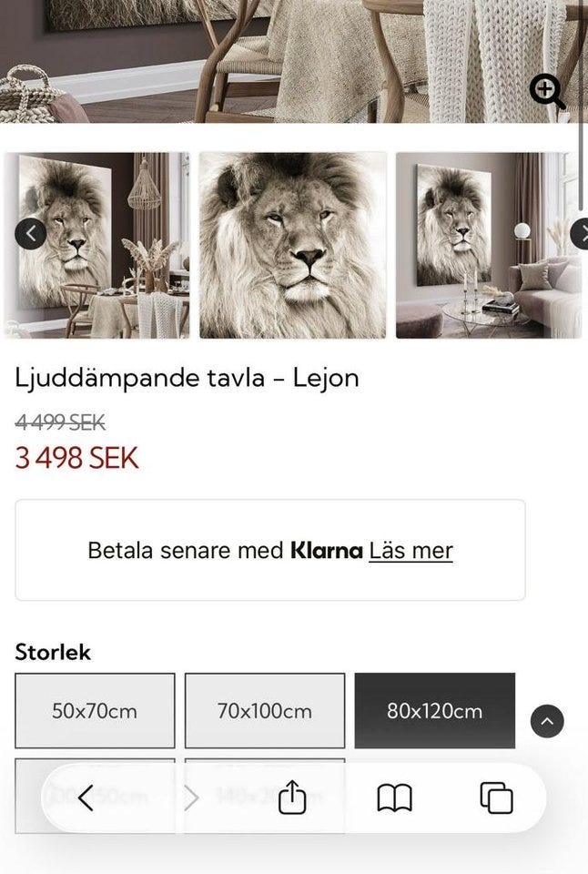Advance to the next carousel image
The image size is (588, 874).
581,234
